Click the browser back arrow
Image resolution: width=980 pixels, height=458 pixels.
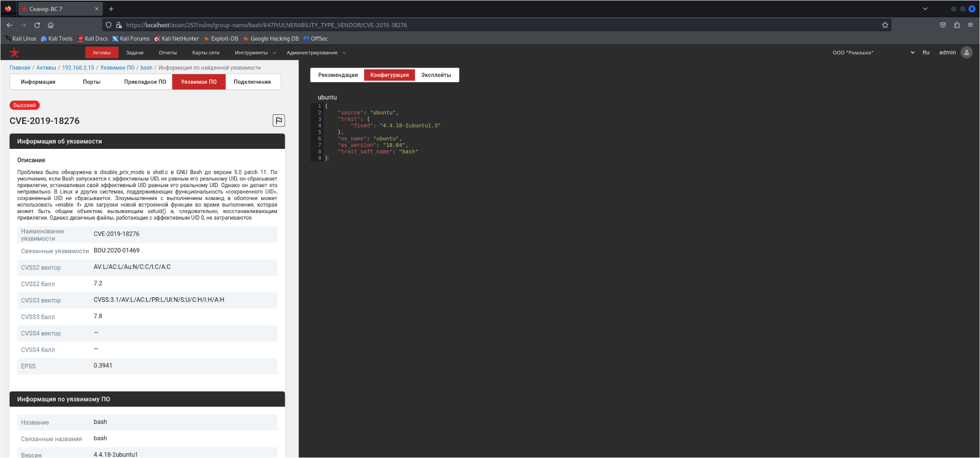point(10,25)
